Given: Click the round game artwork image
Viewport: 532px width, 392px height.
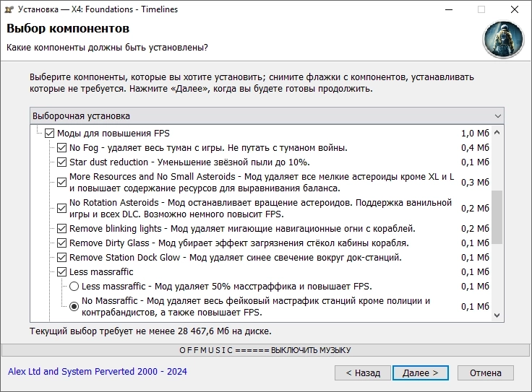Looking at the screenshot, I should (504, 39).
